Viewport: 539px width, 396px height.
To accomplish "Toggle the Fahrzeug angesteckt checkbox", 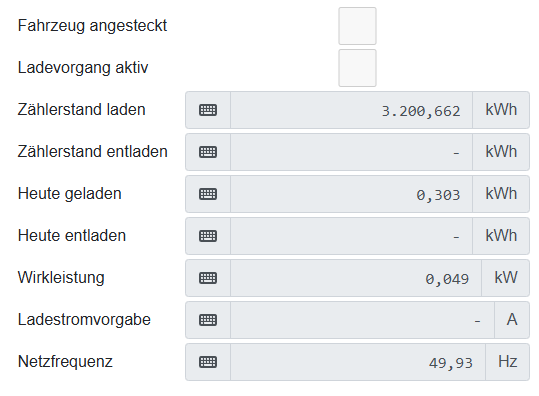I will pyautogui.click(x=357, y=26).
